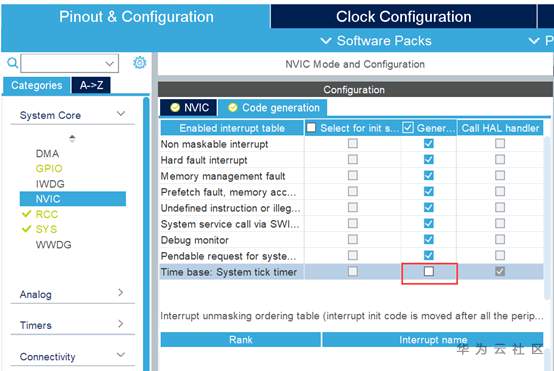Switch to Categories tab
The image size is (554, 371).
pyautogui.click(x=37, y=86)
